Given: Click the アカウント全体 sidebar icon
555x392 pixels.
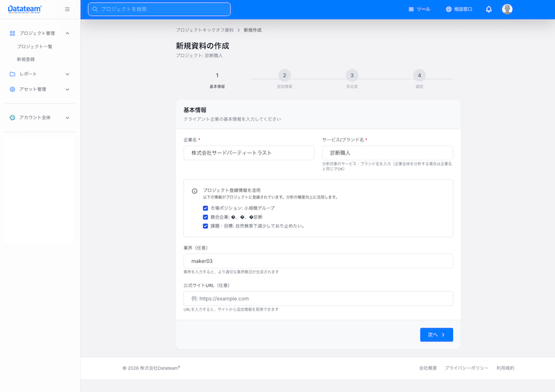Looking at the screenshot, I should [12, 117].
